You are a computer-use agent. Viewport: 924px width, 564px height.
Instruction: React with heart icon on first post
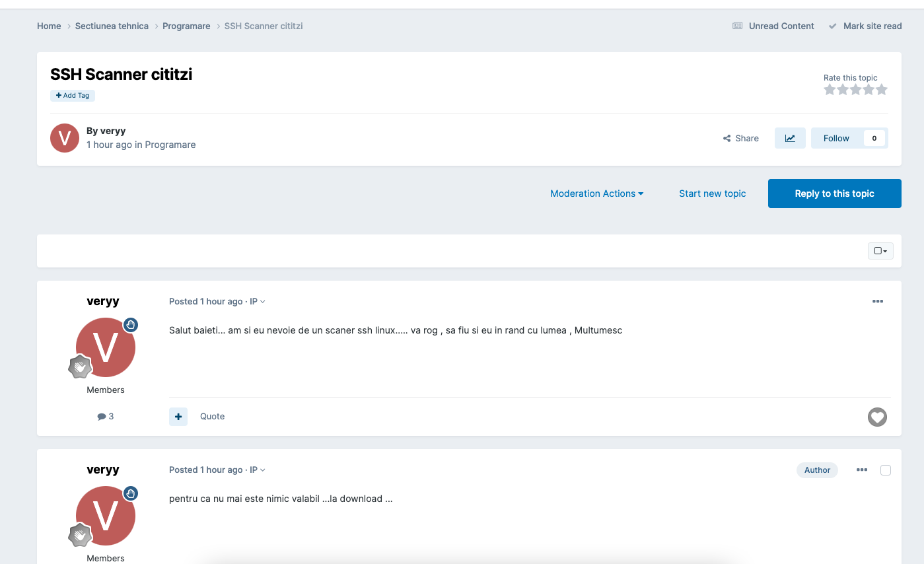coord(876,417)
